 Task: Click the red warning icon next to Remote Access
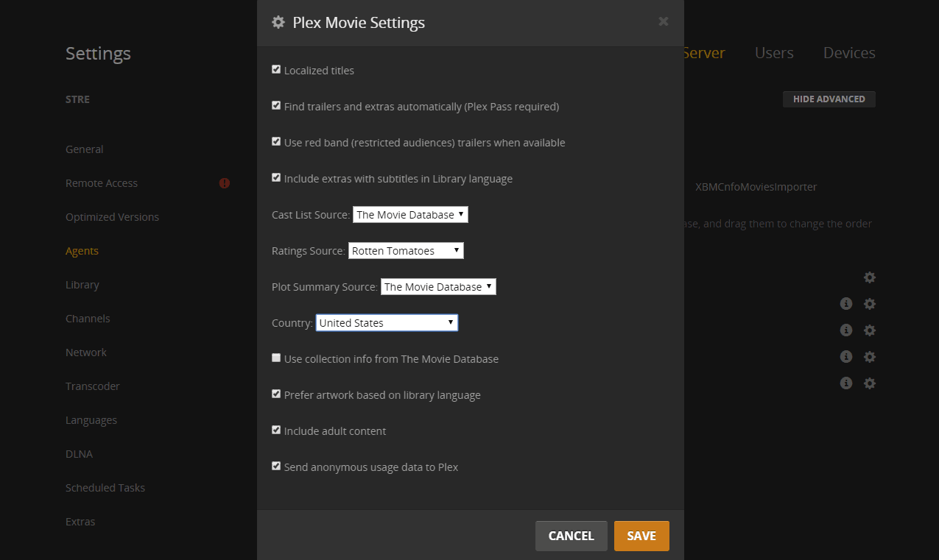(x=225, y=183)
